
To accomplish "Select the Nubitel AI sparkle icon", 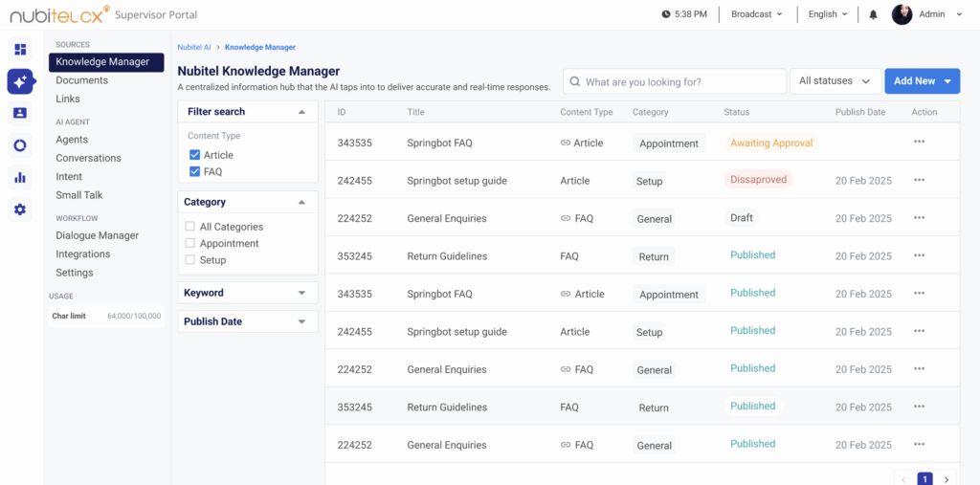I will [20, 81].
